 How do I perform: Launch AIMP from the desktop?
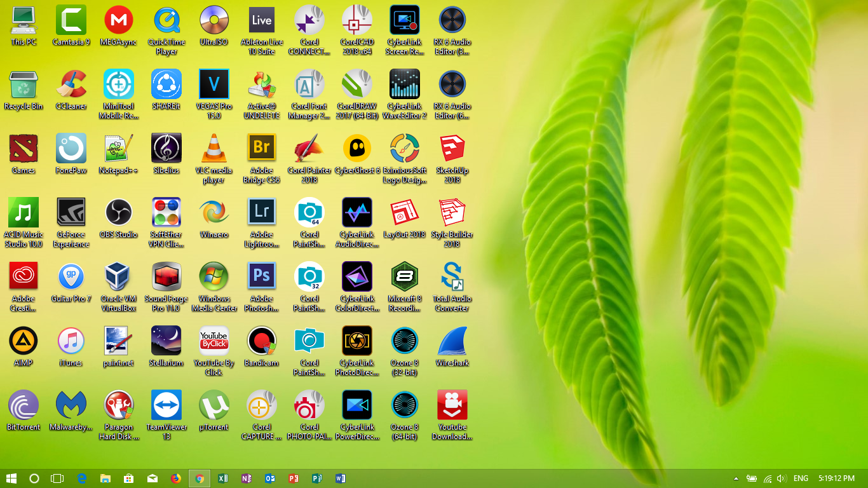(24, 341)
